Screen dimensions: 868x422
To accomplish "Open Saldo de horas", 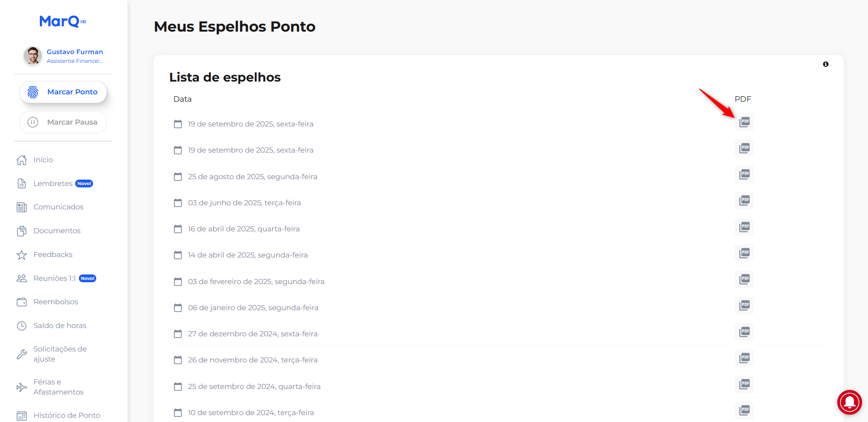I will pos(60,326).
